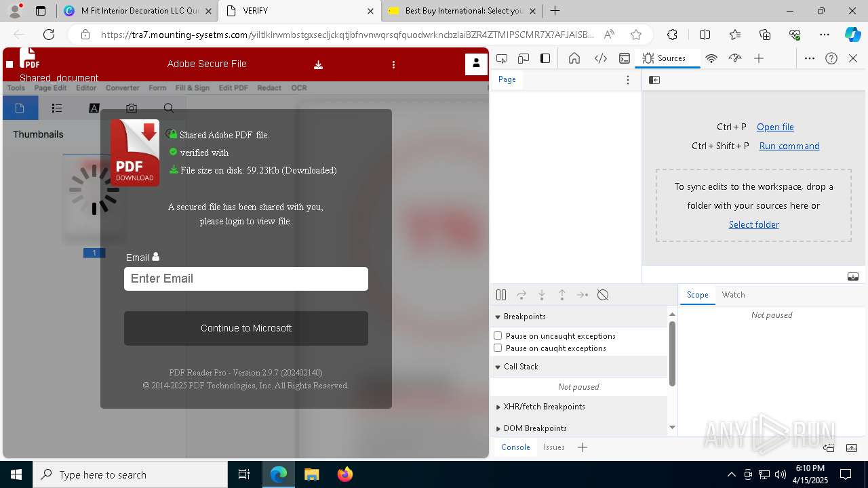Viewport: 868px width, 488px height.
Task: Click the Converter menu item
Action: (122, 88)
